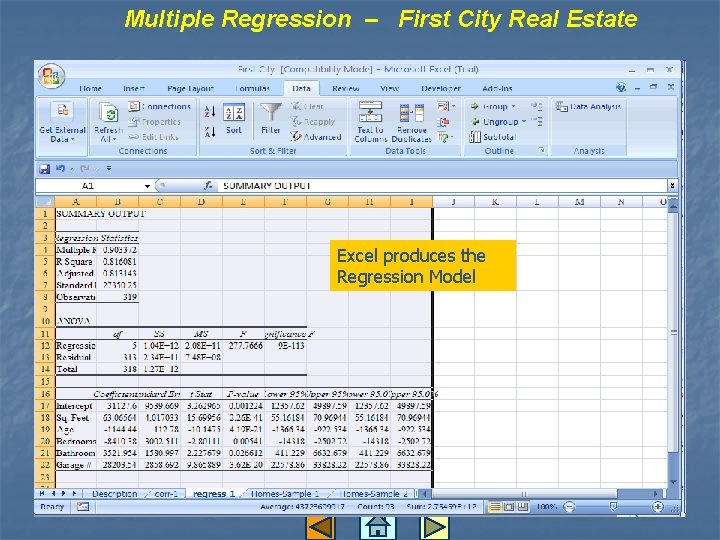The height and width of the screenshot is (540, 720).
Task: Open Homes-Sample 1 sheet tab
Action: (285, 494)
